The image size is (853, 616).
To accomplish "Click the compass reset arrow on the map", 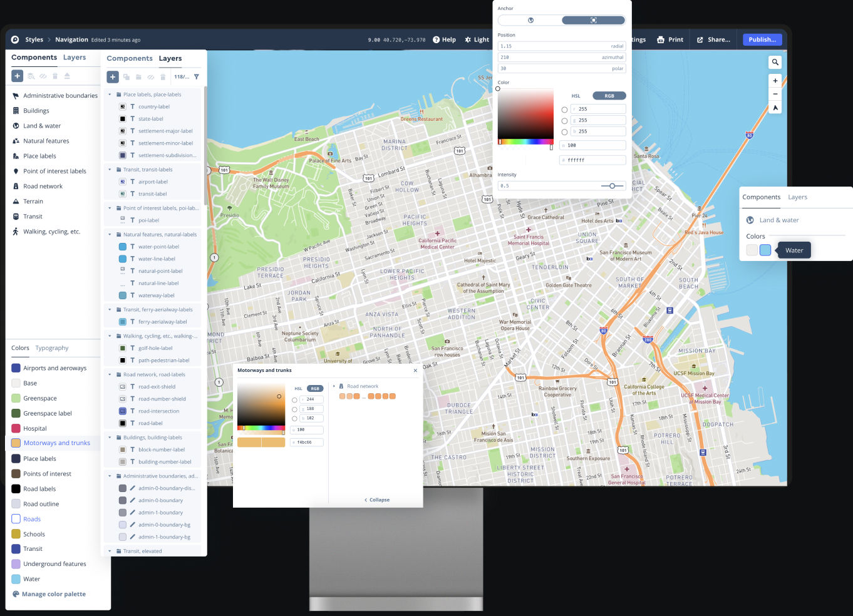I will point(775,107).
